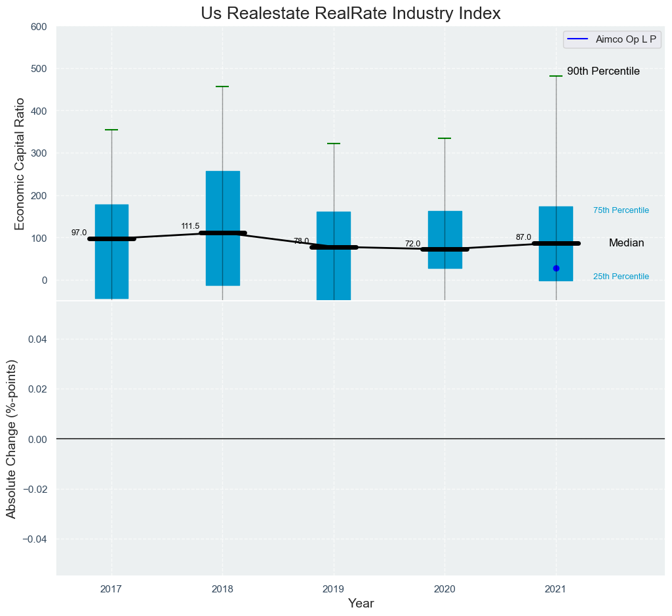Click the 25th Percentile annotation label
The image size is (672, 616).
[x=621, y=277]
